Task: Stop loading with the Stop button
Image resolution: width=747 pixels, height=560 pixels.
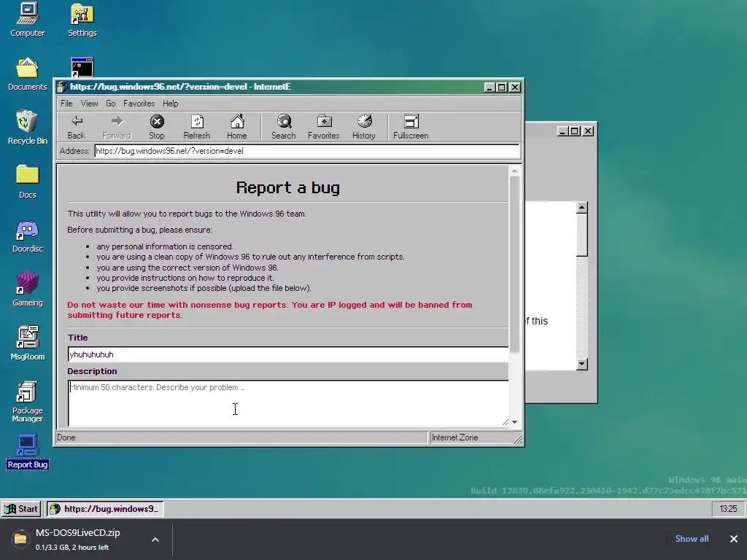Action: (x=157, y=127)
